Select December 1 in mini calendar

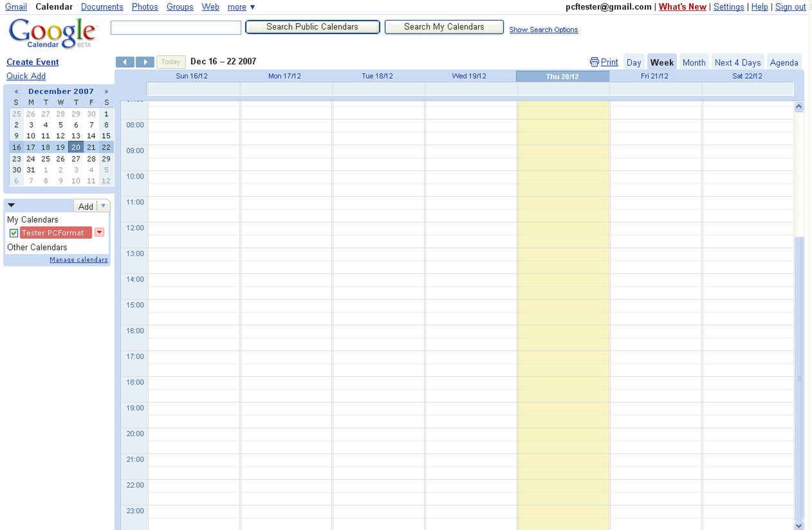[x=106, y=114]
